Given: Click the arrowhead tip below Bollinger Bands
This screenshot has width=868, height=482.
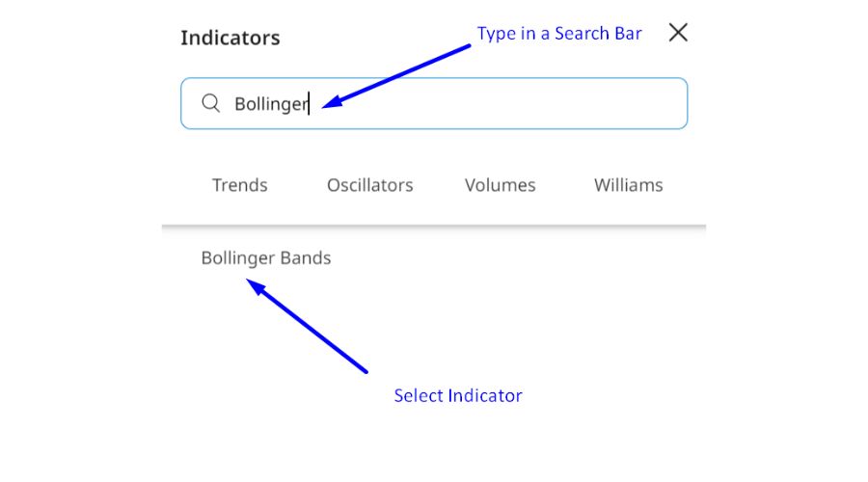Looking at the screenshot, I should point(250,281).
